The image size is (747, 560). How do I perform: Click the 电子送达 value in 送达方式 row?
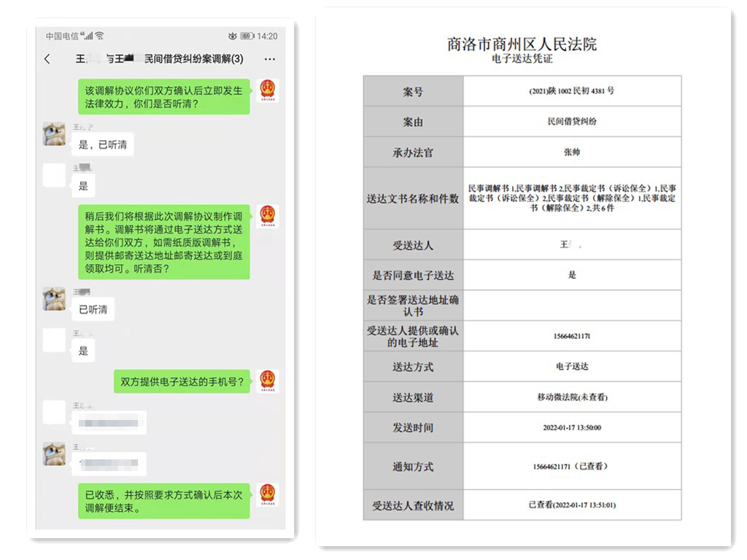(572, 366)
